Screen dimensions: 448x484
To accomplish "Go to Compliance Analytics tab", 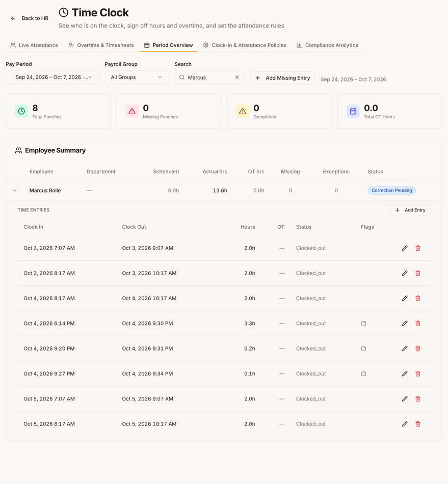I will click(327, 45).
